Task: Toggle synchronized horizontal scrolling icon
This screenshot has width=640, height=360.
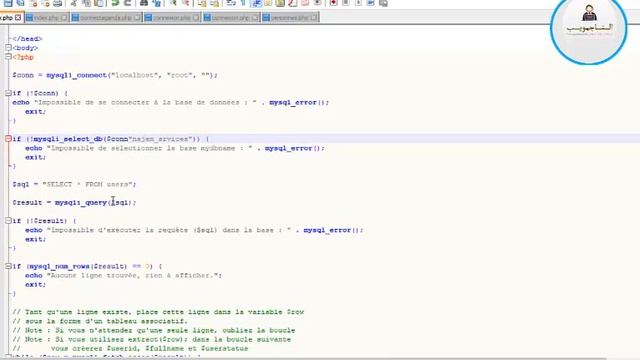Action: pyautogui.click(x=214, y=3)
